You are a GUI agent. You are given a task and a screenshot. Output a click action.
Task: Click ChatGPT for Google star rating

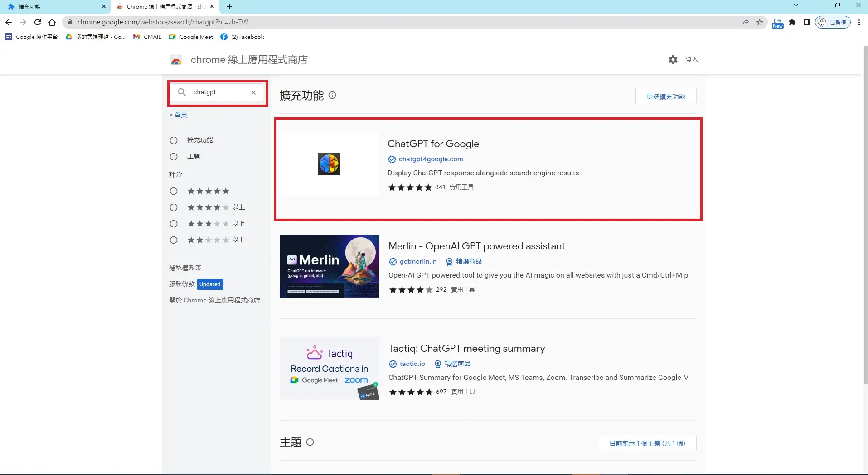click(x=410, y=187)
